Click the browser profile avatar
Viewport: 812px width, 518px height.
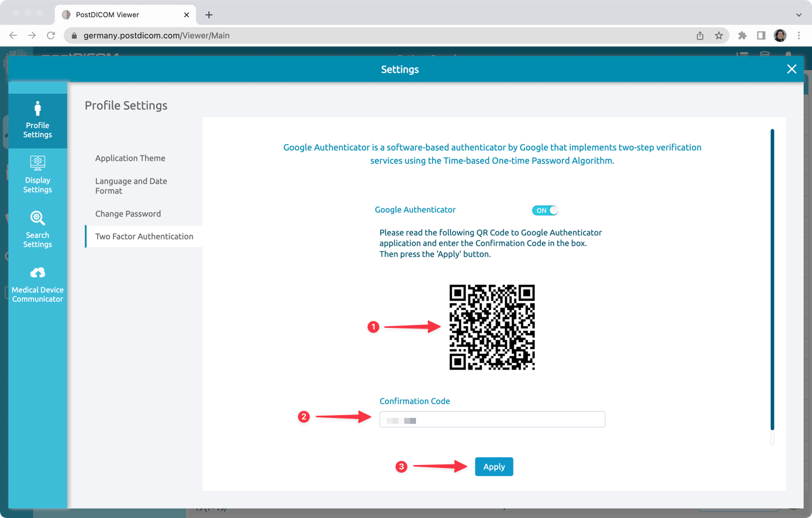pyautogui.click(x=780, y=35)
